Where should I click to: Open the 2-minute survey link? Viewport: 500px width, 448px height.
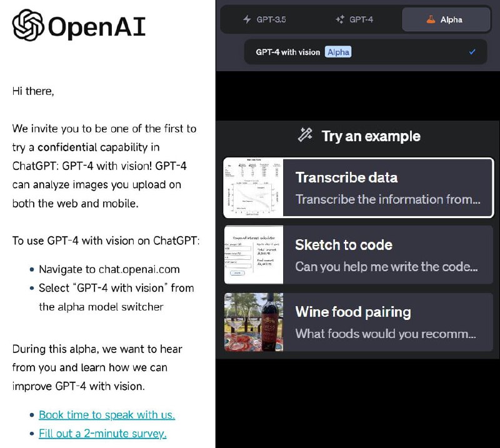[x=103, y=433]
